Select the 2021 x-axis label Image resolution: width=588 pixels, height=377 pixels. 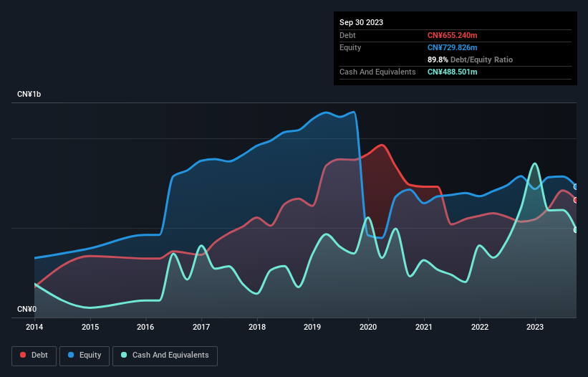pyautogui.click(x=424, y=327)
